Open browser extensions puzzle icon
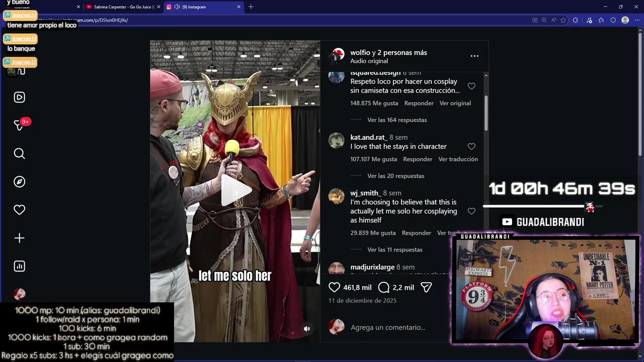 pyautogui.click(x=576, y=20)
